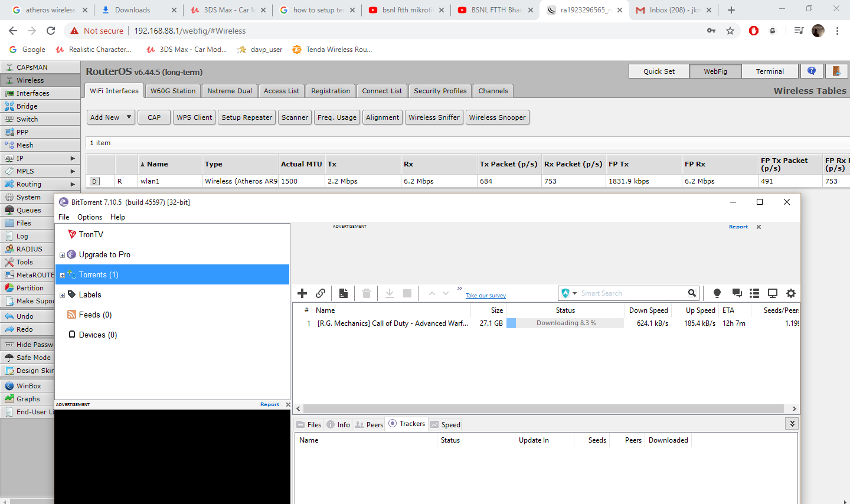The image size is (850, 504).
Task: Click the start torrent download-arrow icon
Action: click(390, 293)
